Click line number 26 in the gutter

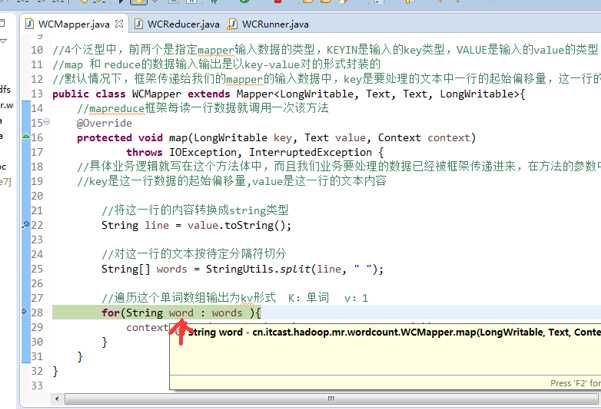tap(37, 283)
